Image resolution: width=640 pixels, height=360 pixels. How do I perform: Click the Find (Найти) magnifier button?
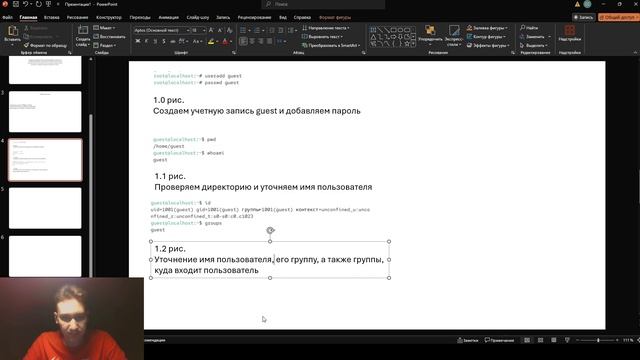click(529, 28)
